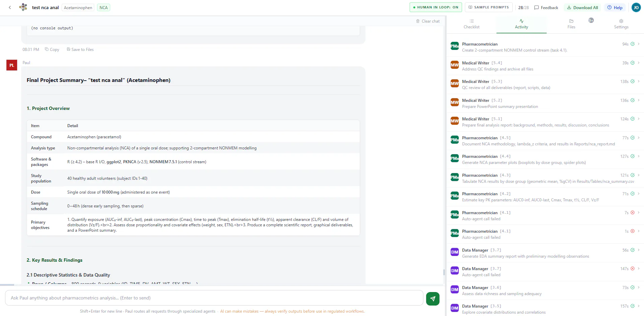Click the chat scrollbar thumb
This screenshot has width=644, height=316.
click(x=444, y=272)
